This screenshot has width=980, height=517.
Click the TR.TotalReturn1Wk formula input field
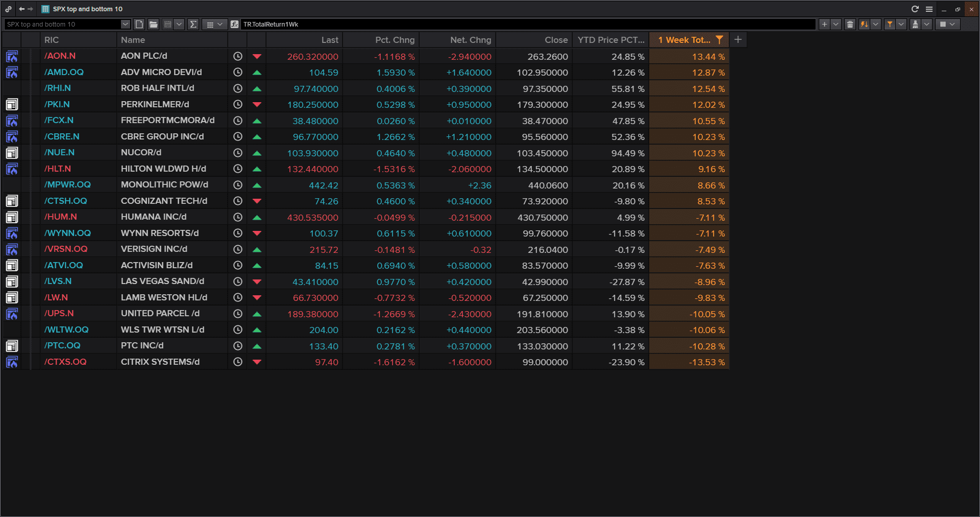528,24
